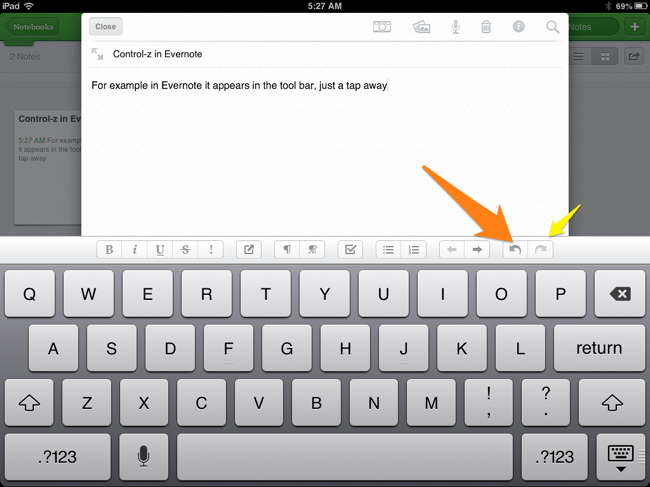Switch to numbers with left .?123 key
The width and height of the screenshot is (650, 487).
(58, 457)
